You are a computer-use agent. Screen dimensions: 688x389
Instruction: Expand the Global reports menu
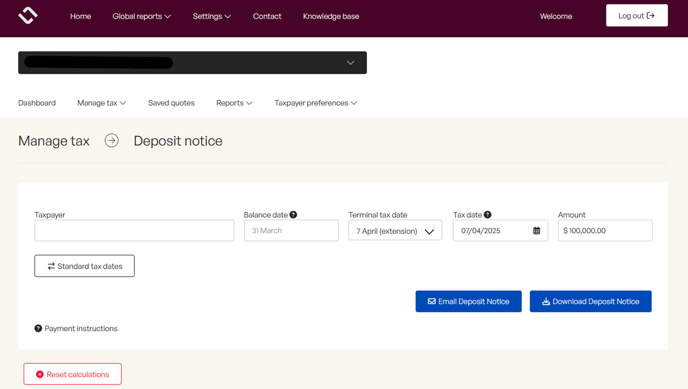click(141, 16)
